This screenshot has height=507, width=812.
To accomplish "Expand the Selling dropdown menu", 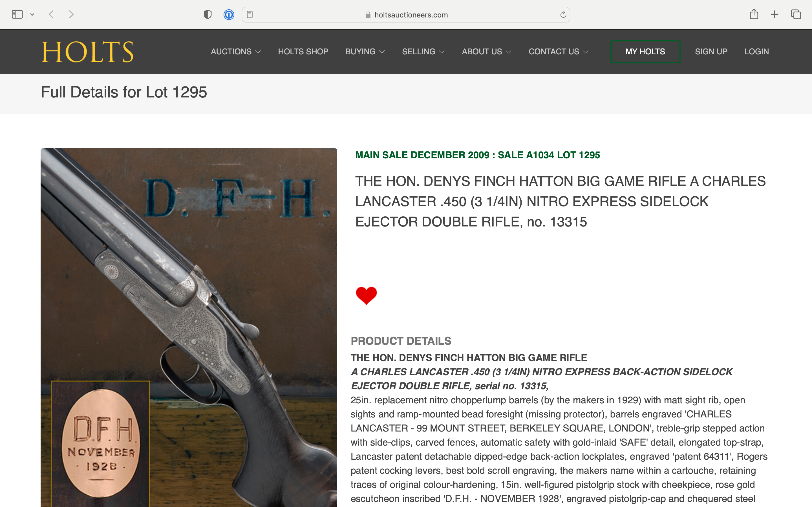I will pos(423,52).
